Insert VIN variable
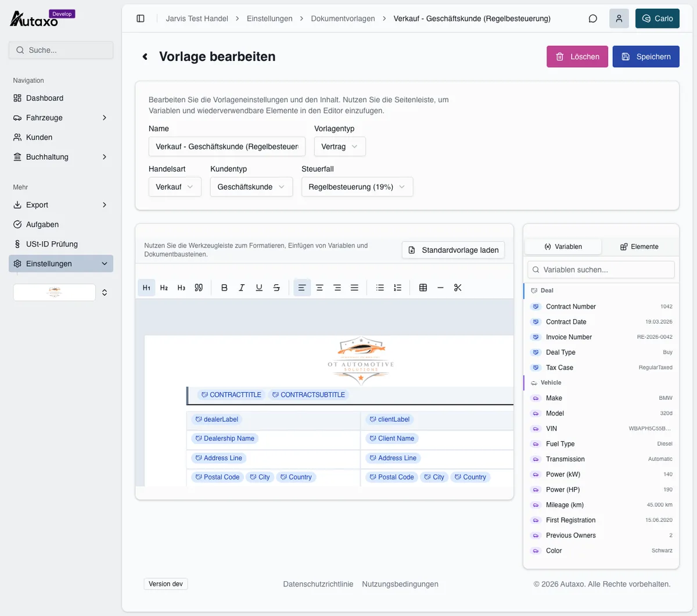The height and width of the screenshot is (616, 697). click(601, 428)
